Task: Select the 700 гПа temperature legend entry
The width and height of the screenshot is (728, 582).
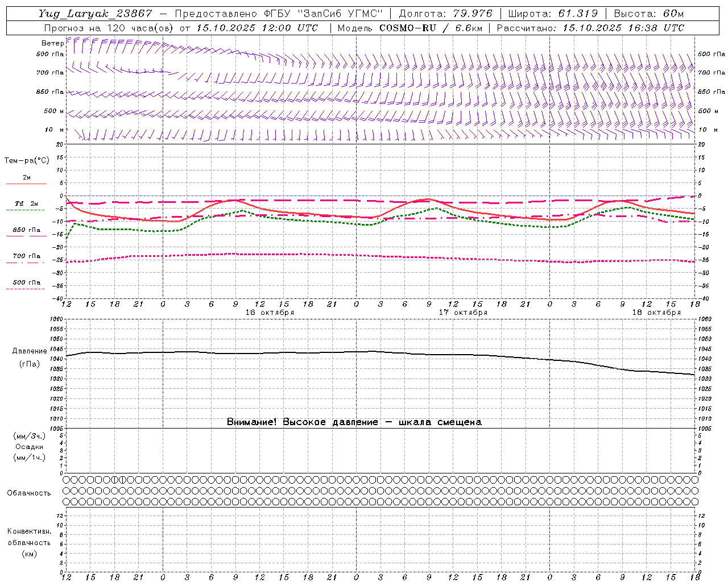Action: [26, 257]
